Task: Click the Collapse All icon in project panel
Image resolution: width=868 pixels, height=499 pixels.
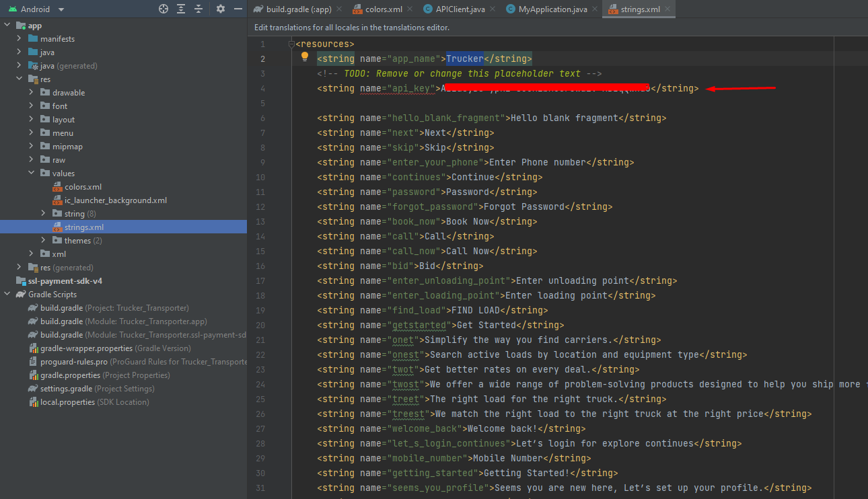Action: point(198,9)
